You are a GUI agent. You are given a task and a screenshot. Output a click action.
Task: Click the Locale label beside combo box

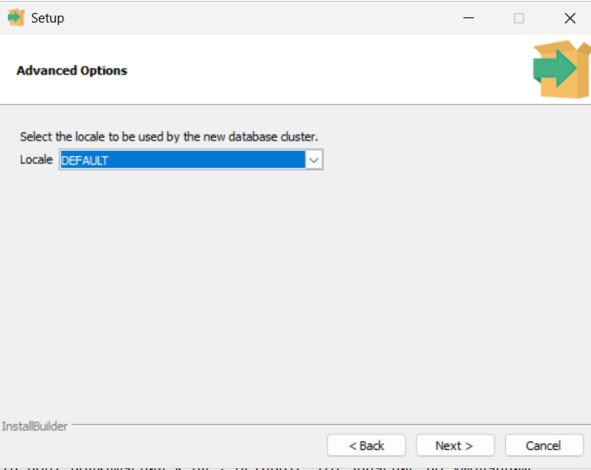[36, 159]
